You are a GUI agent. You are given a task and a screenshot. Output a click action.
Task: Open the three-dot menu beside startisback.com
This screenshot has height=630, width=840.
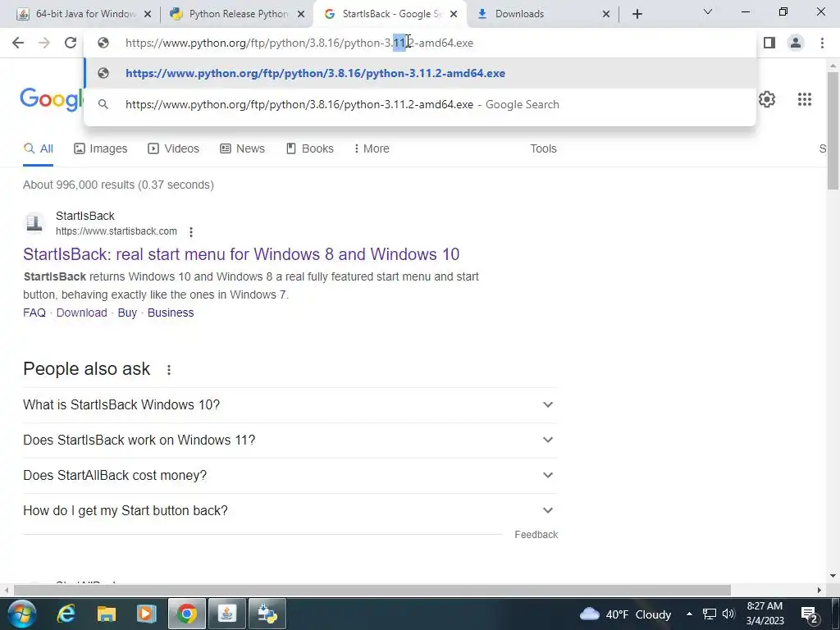[190, 232]
